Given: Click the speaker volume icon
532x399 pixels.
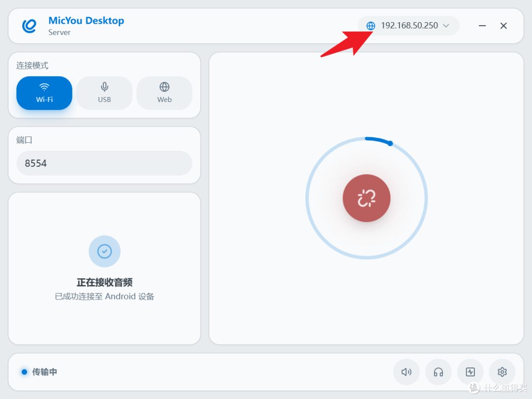Looking at the screenshot, I should pos(406,372).
